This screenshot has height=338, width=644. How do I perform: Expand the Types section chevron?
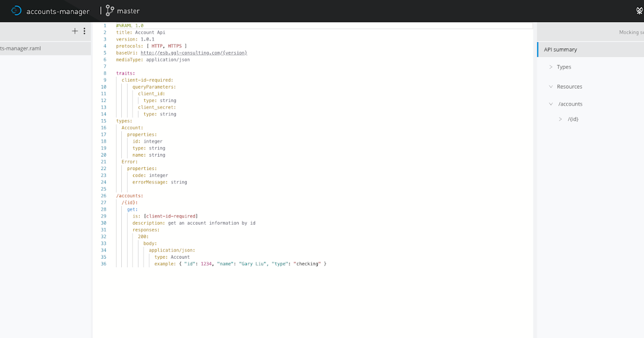(551, 67)
